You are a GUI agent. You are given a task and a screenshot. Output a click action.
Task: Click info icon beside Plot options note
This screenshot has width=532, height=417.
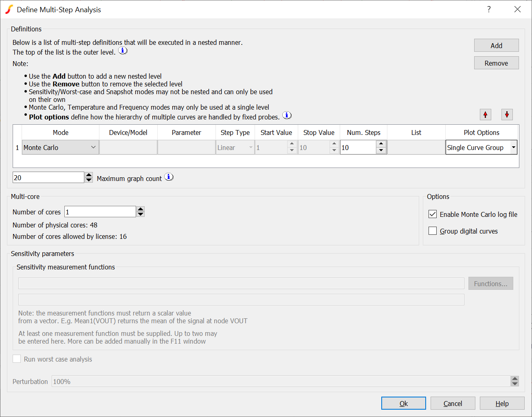[287, 115]
